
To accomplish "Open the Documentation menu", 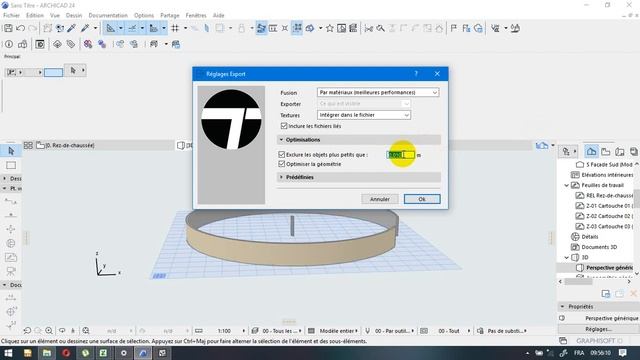I will (x=108, y=15).
